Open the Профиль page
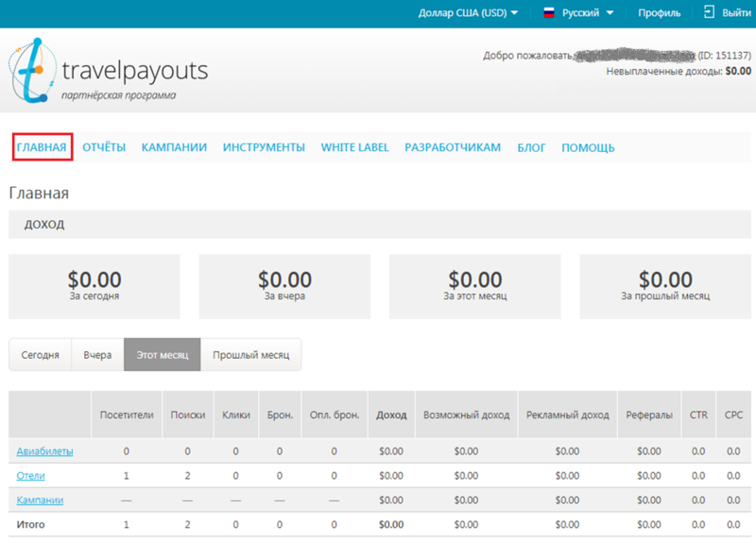The height and width of the screenshot is (543, 756). pos(659,13)
